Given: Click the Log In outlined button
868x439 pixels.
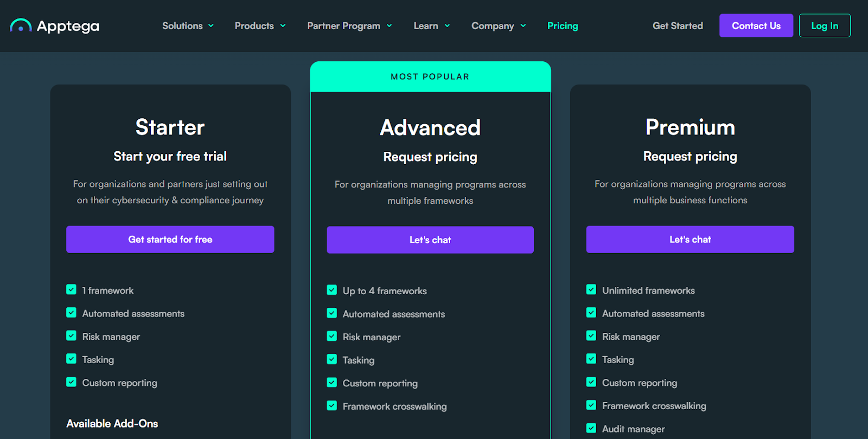Looking at the screenshot, I should tap(824, 25).
